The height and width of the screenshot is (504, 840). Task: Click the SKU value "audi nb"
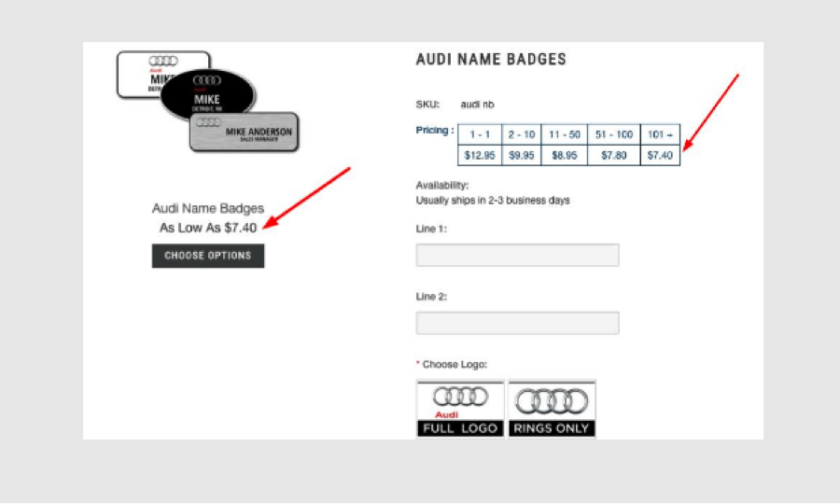(477, 105)
